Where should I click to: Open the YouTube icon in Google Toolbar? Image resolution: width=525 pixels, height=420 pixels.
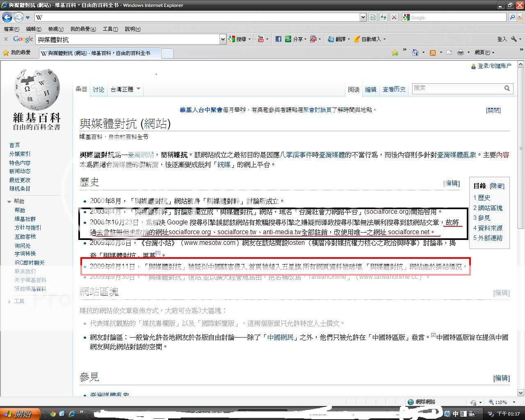tap(260, 39)
